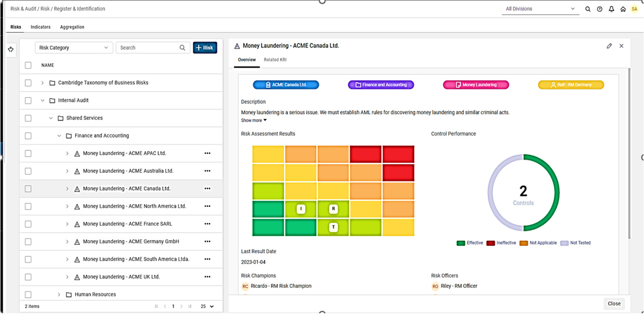
Task: Click the Ralf - RM Germany yellow tag
Action: click(571, 85)
